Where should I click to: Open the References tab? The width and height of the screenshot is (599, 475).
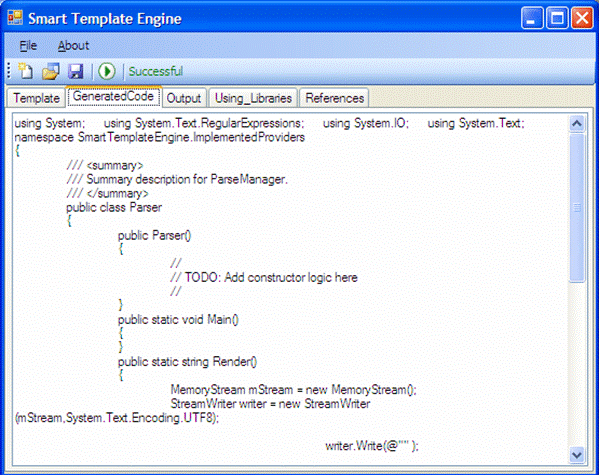click(334, 98)
